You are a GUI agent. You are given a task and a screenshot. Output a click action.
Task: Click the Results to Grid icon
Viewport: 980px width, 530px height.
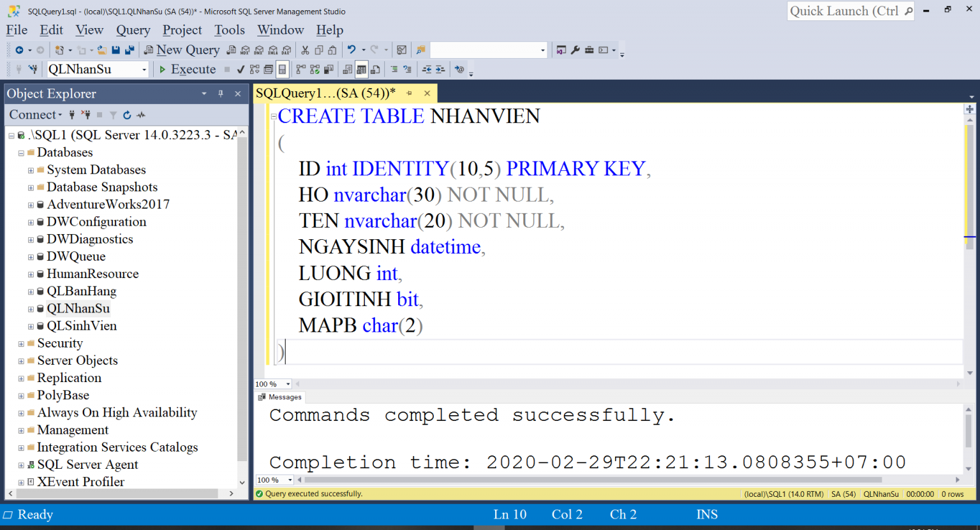362,69
